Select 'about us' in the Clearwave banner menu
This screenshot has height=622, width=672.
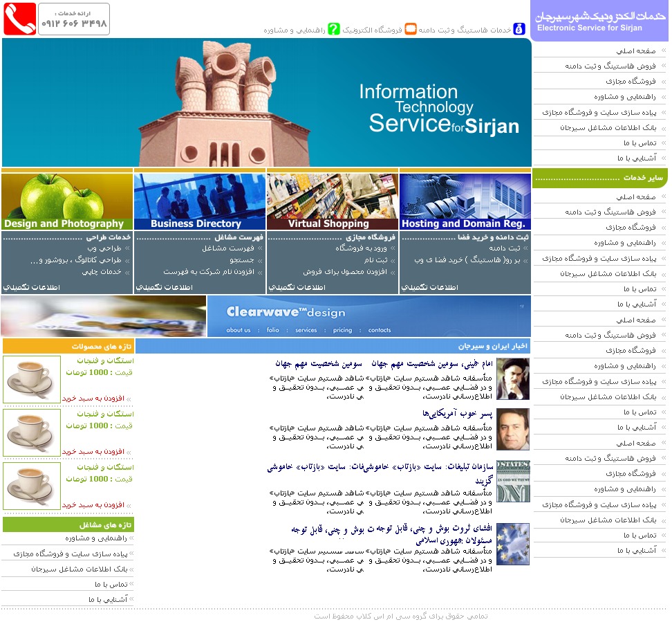coord(239,330)
